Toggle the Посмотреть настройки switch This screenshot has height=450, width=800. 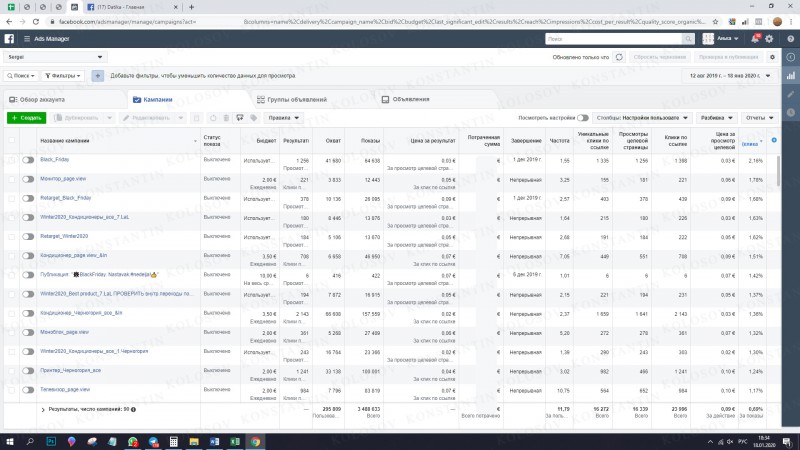pyautogui.click(x=583, y=118)
